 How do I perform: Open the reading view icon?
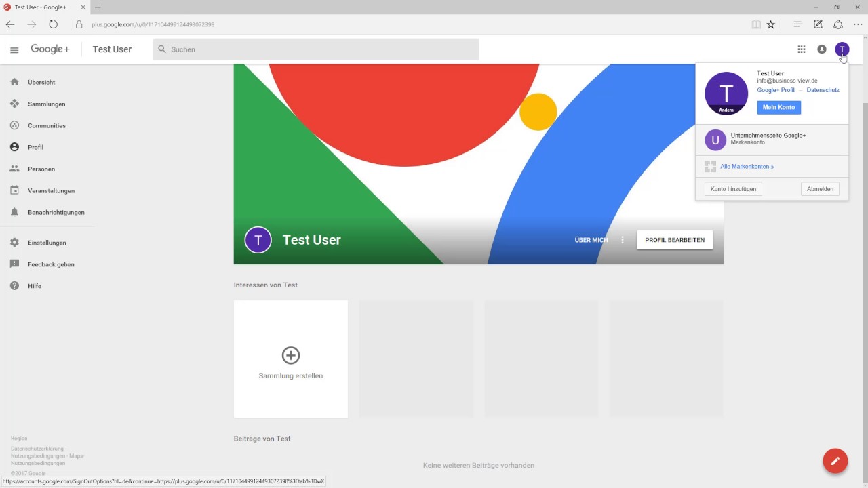coord(756,24)
